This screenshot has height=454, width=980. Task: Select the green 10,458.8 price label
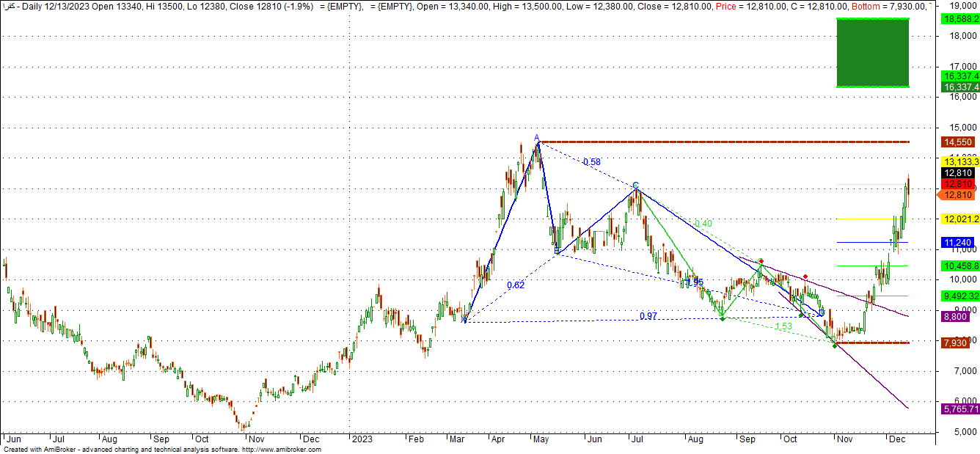click(959, 266)
